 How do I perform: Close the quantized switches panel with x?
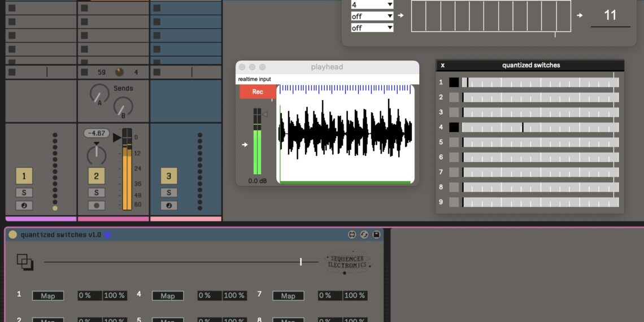tap(442, 66)
